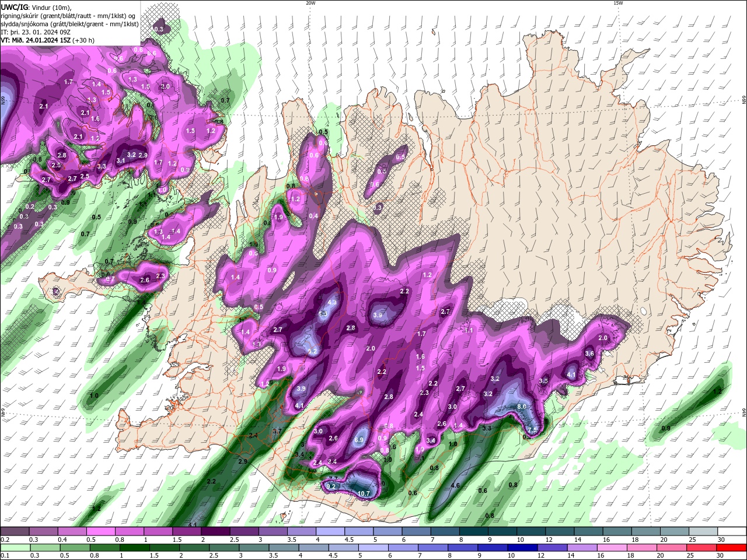Select the dark teal snow swatch between 8 and 9
This screenshot has width=747, height=560.
click(474, 531)
